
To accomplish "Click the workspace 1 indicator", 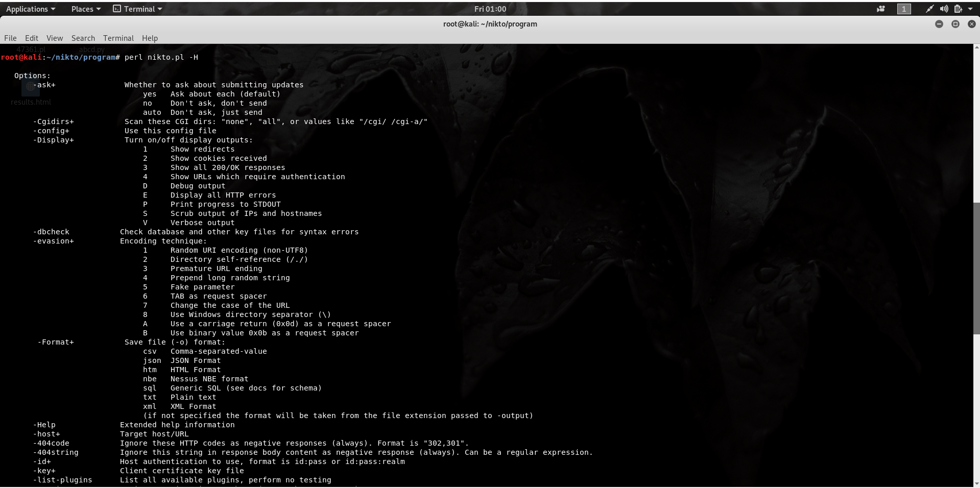I will (903, 9).
